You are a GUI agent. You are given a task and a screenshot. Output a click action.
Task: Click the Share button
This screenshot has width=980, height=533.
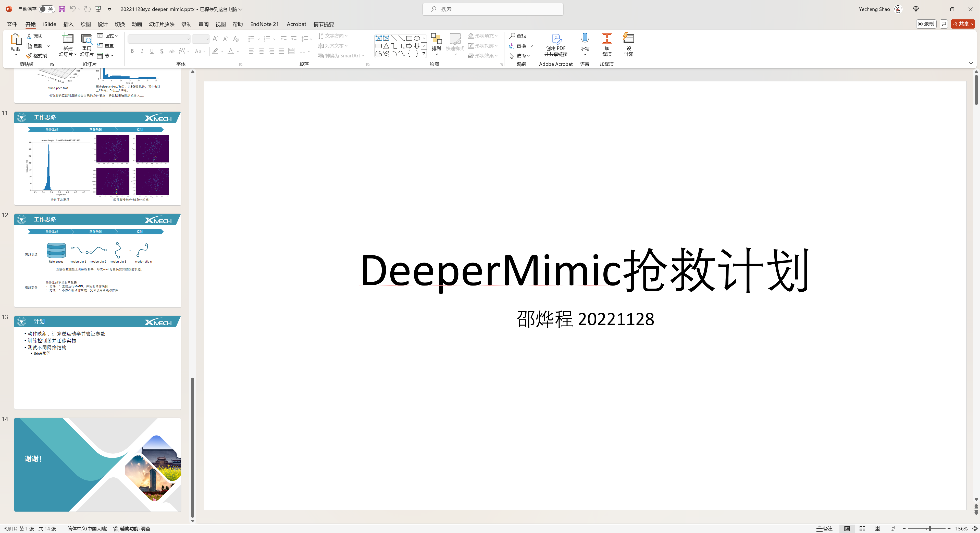coord(963,24)
